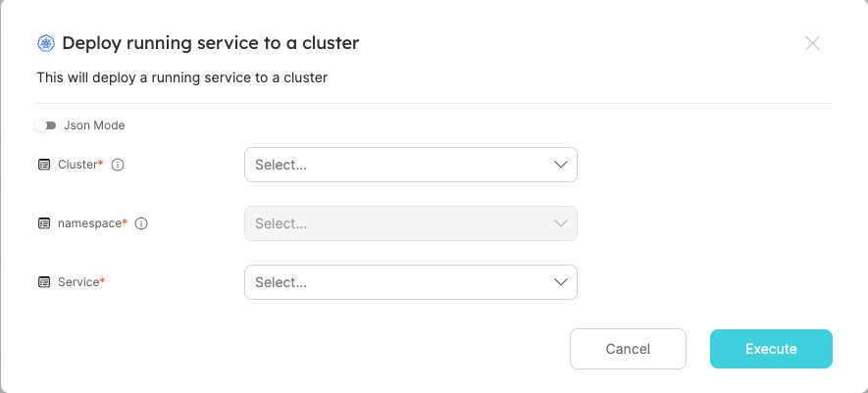Click the Json Mode label
The height and width of the screenshot is (393, 868).
tap(94, 125)
